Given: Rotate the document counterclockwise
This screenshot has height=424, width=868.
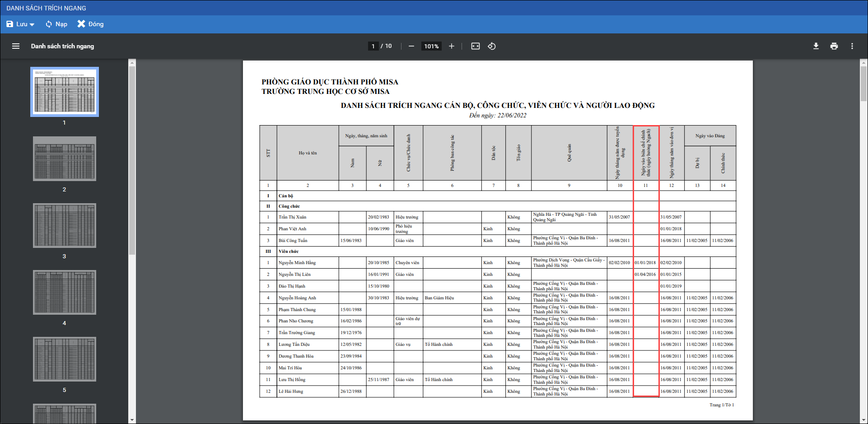Looking at the screenshot, I should point(492,46).
